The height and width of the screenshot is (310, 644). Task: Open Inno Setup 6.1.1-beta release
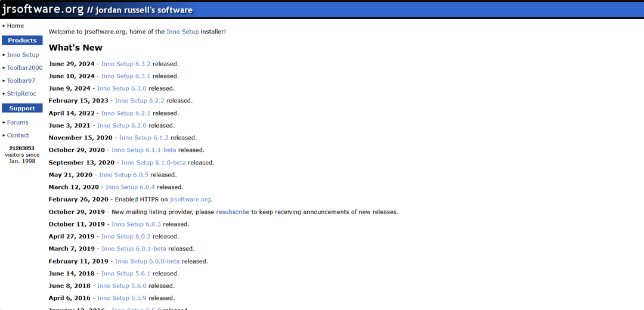(x=144, y=150)
